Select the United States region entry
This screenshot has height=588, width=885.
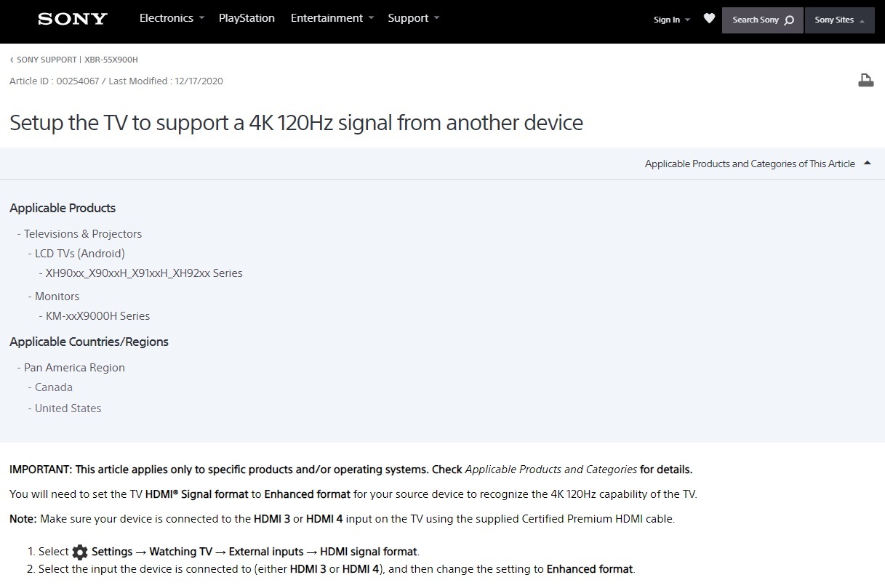click(x=68, y=408)
